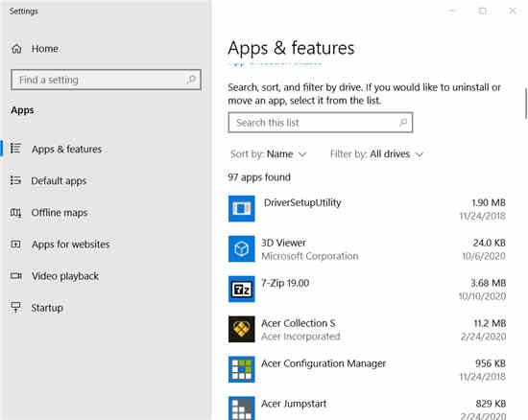The width and height of the screenshot is (528, 420).
Task: Click the 10/6/2020 install date
Action: 484,256
